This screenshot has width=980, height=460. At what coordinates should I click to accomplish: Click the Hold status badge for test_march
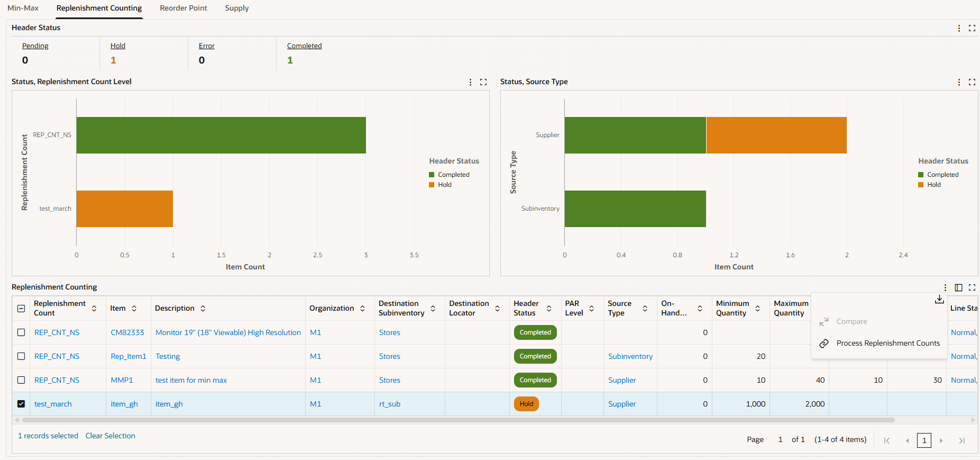pos(526,404)
